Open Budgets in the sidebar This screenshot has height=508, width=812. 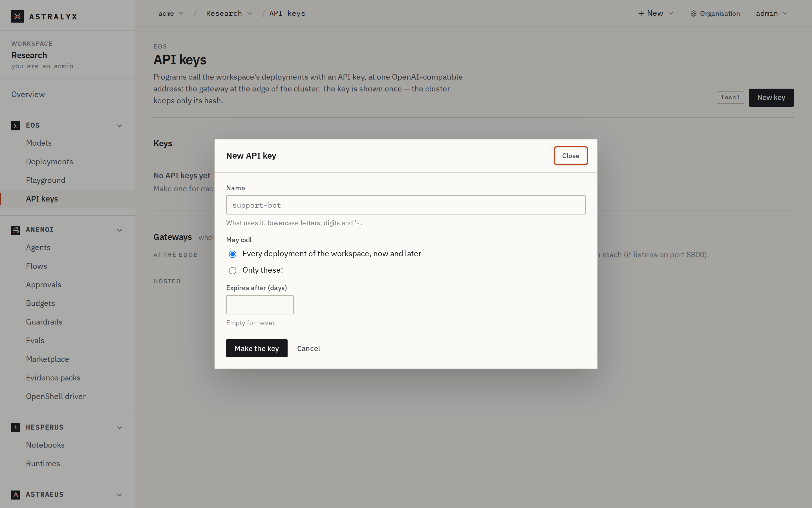coord(41,303)
